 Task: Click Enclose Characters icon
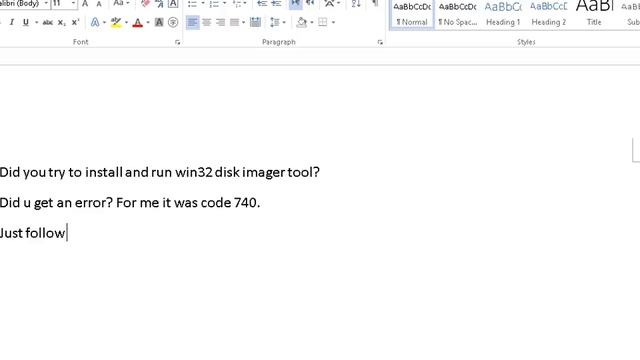tap(173, 22)
